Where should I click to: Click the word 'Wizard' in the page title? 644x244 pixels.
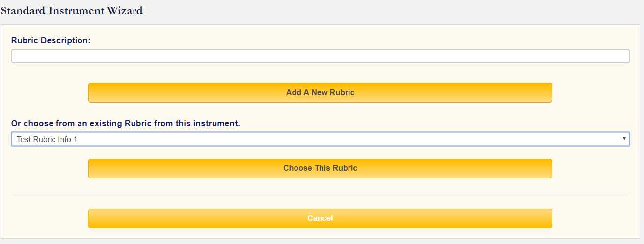[x=126, y=11]
